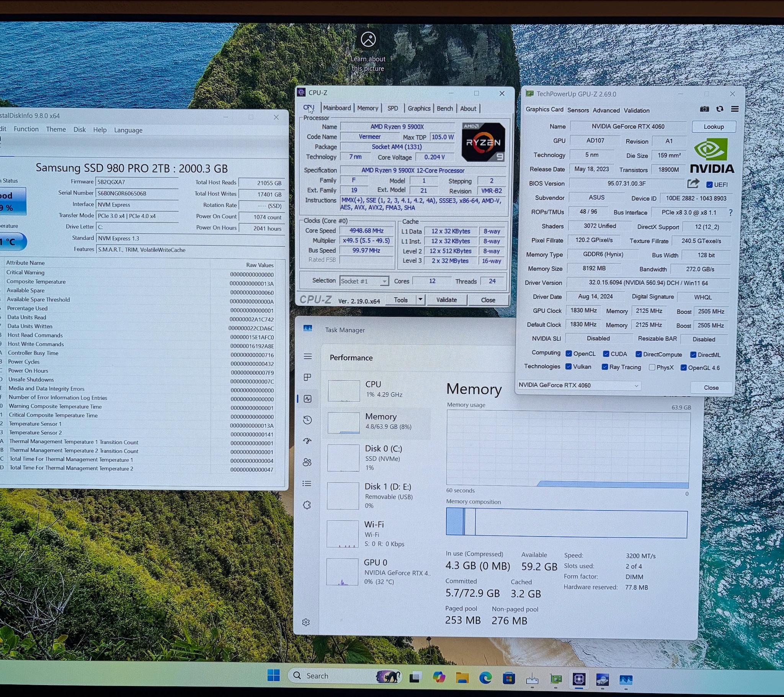Screen dimensions: 784x697
Task: Open Task Manager navigation hamburger menu
Action: tap(308, 357)
